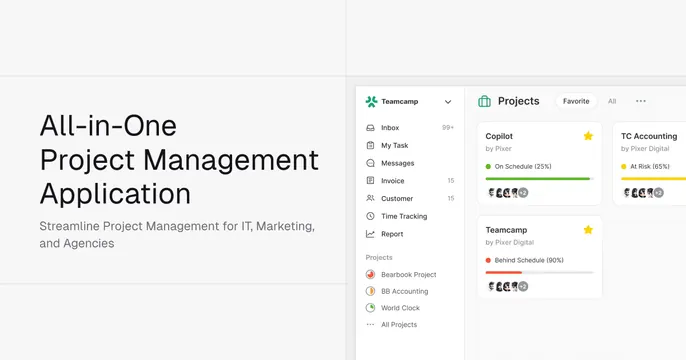
Task: Click the Time Tracking clock icon
Action: click(x=370, y=216)
